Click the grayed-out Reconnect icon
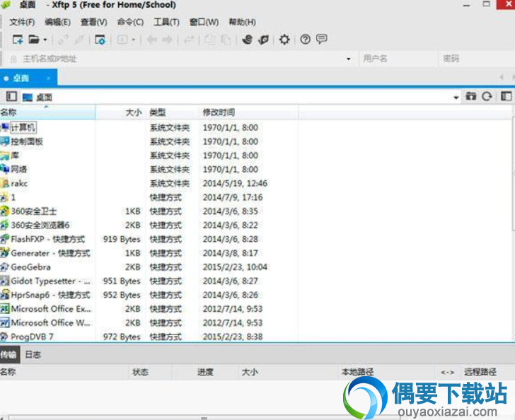This screenshot has height=420, width=515. pos(63,40)
